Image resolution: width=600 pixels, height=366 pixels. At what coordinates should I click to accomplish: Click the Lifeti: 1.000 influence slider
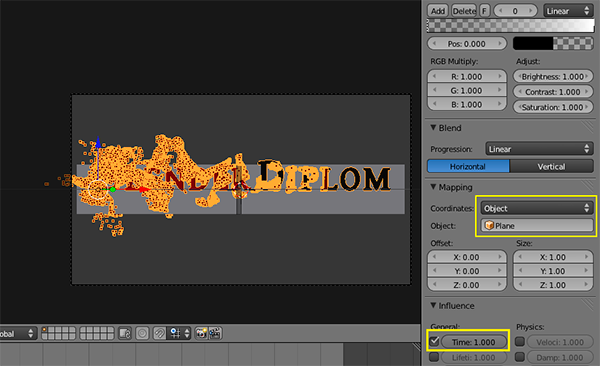pyautogui.click(x=474, y=357)
